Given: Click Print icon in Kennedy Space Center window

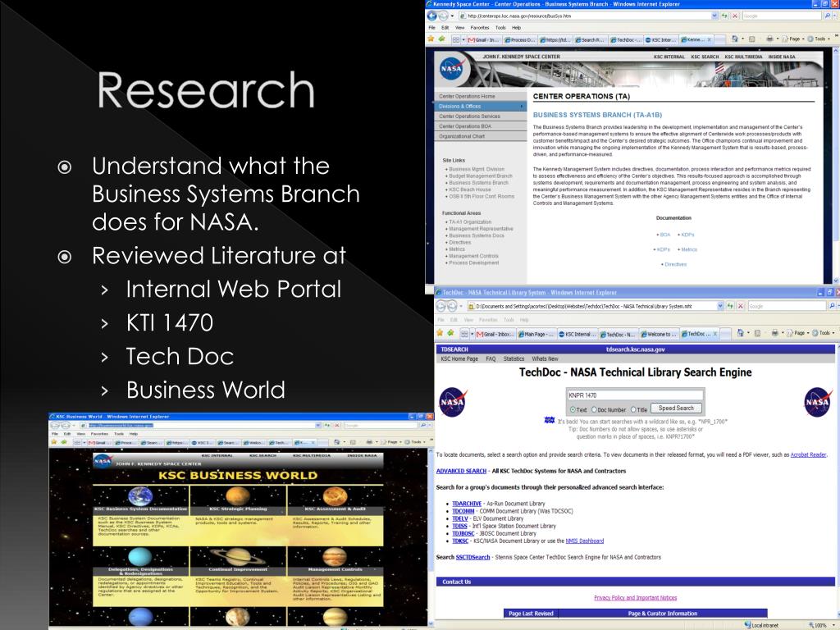Looking at the screenshot, I should pos(769,39).
